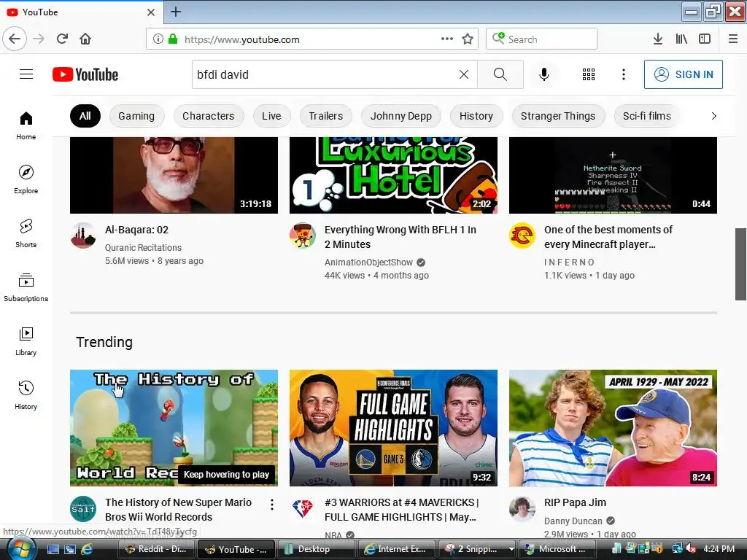Select the All filter chip
The image size is (747, 560).
(x=85, y=116)
